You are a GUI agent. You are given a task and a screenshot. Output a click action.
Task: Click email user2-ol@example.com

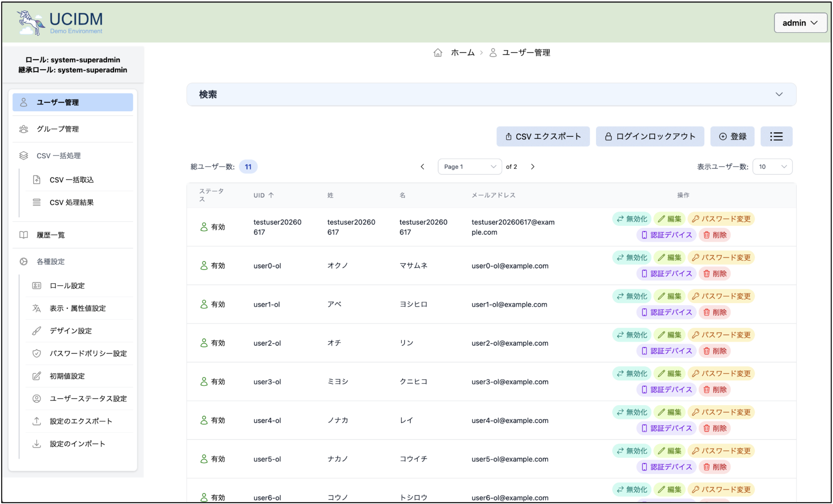(510, 343)
